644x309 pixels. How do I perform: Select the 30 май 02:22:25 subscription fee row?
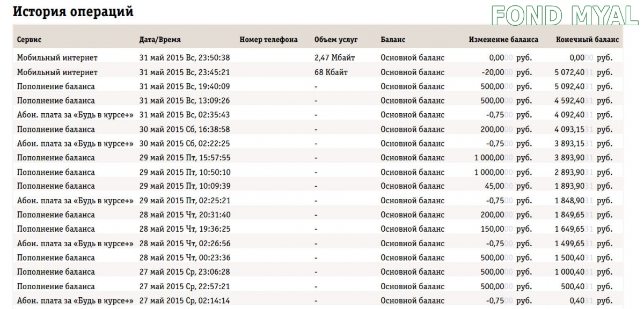click(317, 143)
